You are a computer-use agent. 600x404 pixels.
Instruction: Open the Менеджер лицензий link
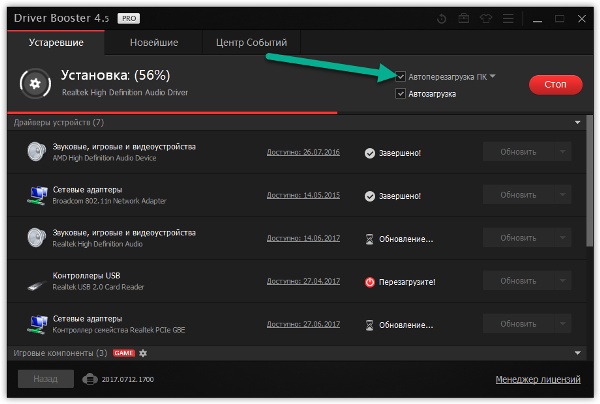pos(538,379)
